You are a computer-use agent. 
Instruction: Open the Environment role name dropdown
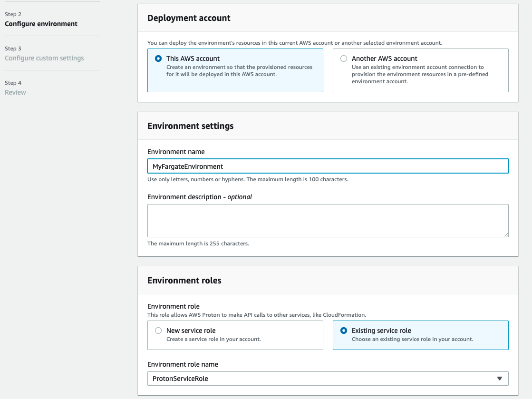pos(328,379)
